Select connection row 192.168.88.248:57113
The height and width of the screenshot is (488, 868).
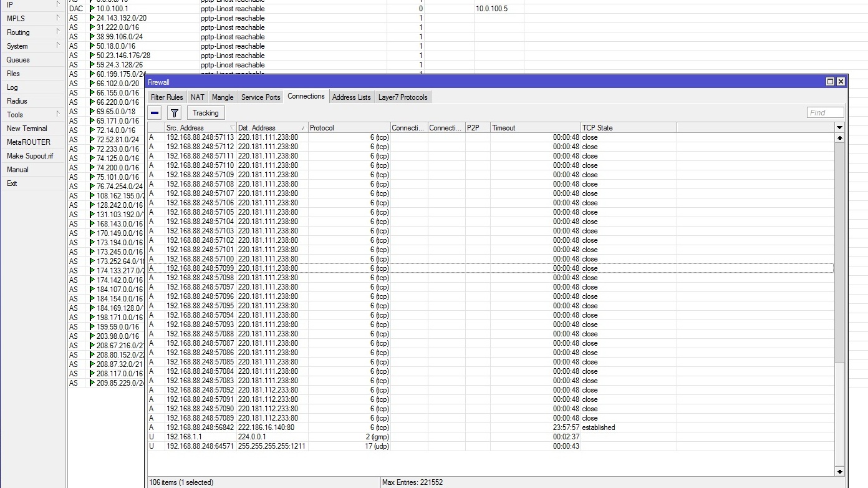491,137
